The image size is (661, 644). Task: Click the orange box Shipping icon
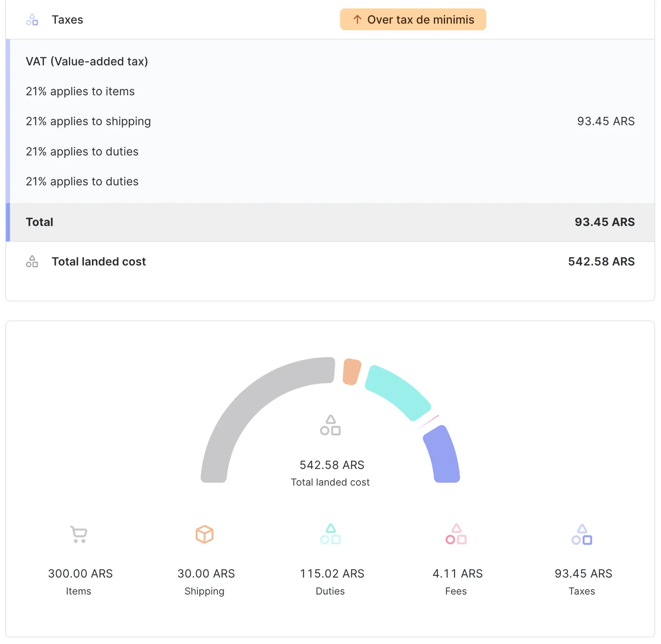204,534
